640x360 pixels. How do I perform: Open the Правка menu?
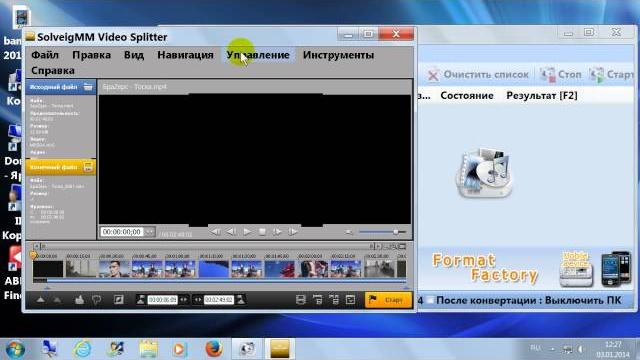click(x=91, y=55)
